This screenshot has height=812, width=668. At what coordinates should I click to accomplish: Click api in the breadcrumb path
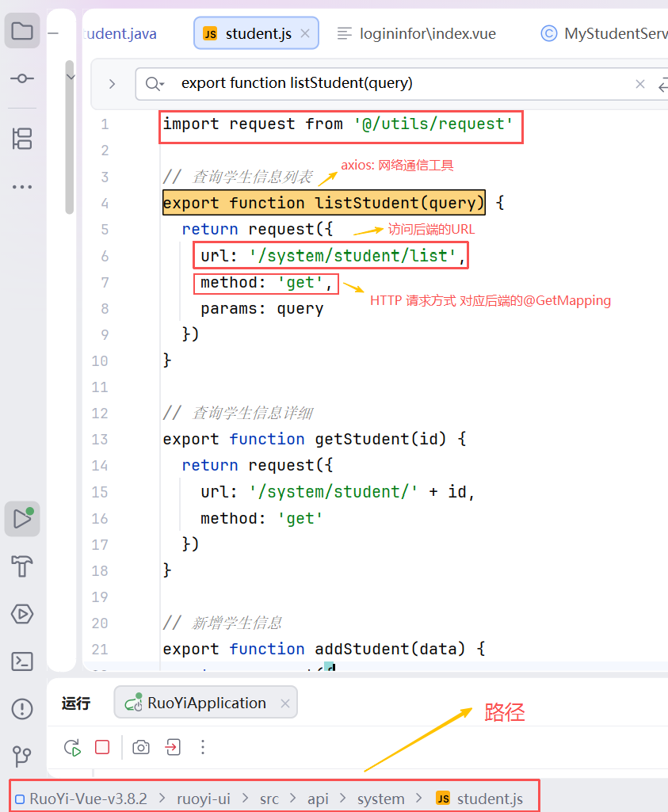[318, 799]
